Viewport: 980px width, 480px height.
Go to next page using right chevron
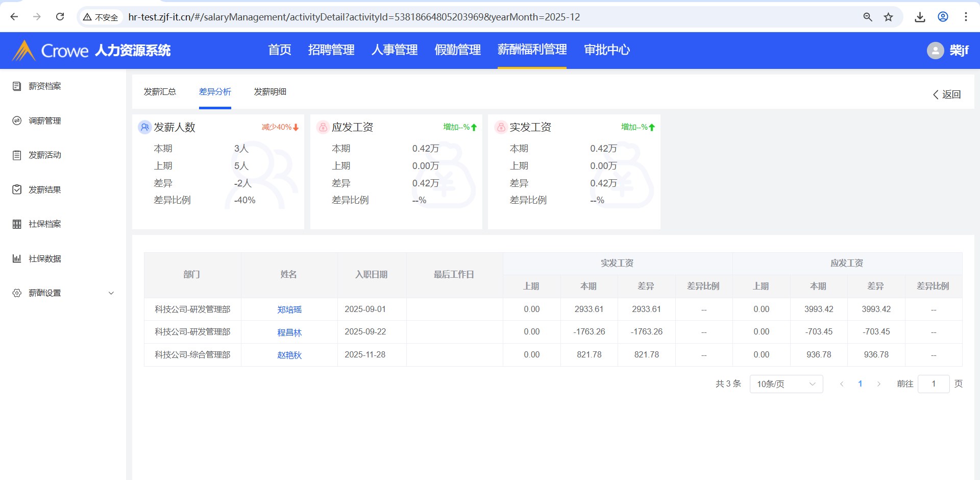click(x=879, y=384)
